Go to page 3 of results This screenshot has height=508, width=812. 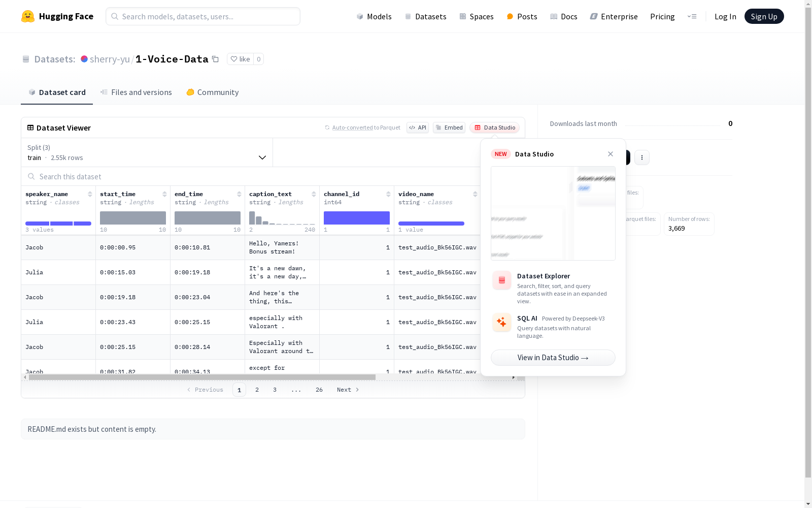[x=275, y=390]
